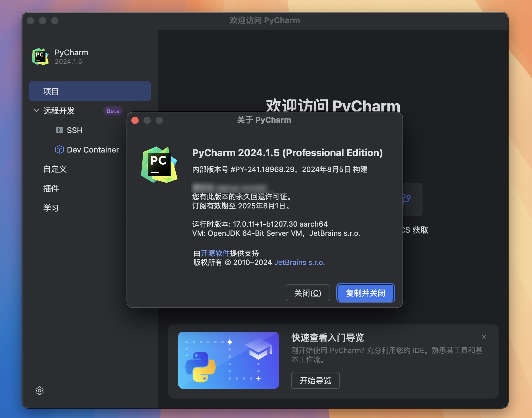Open the SSH remote development entry
The image size is (532, 418).
point(75,130)
